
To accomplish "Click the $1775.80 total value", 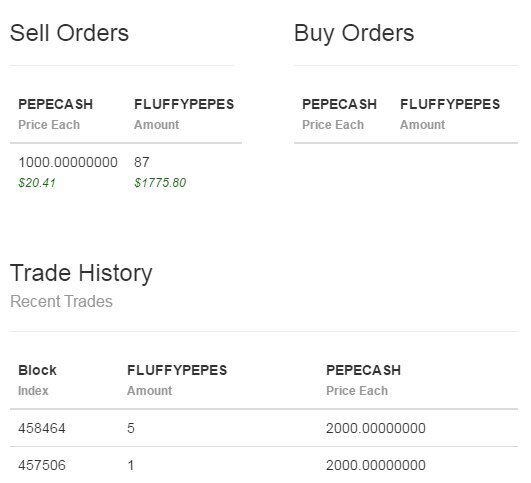I will point(160,183).
